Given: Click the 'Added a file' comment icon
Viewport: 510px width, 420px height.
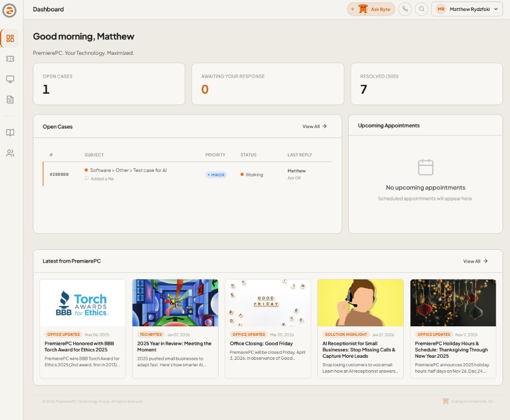Looking at the screenshot, I should [x=87, y=178].
